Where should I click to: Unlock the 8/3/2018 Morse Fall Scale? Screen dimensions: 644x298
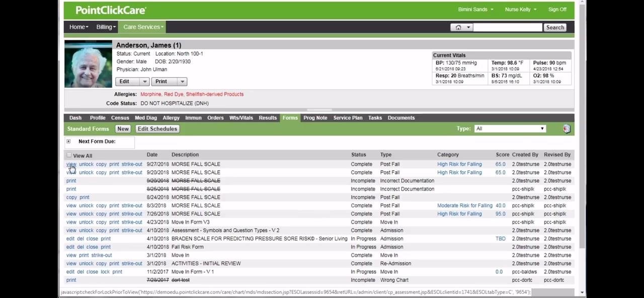coord(86,206)
